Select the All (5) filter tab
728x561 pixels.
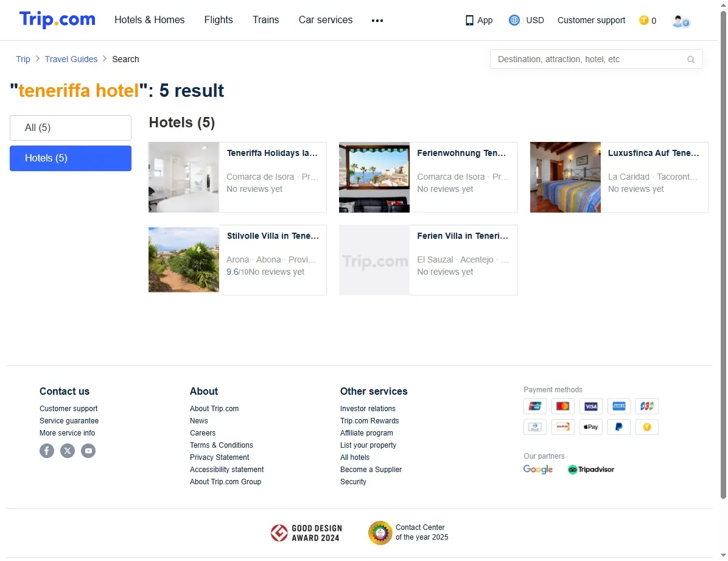pyautogui.click(x=71, y=128)
